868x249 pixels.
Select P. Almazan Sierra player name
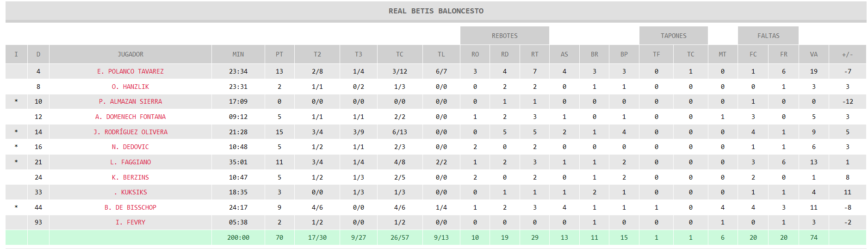(x=130, y=101)
